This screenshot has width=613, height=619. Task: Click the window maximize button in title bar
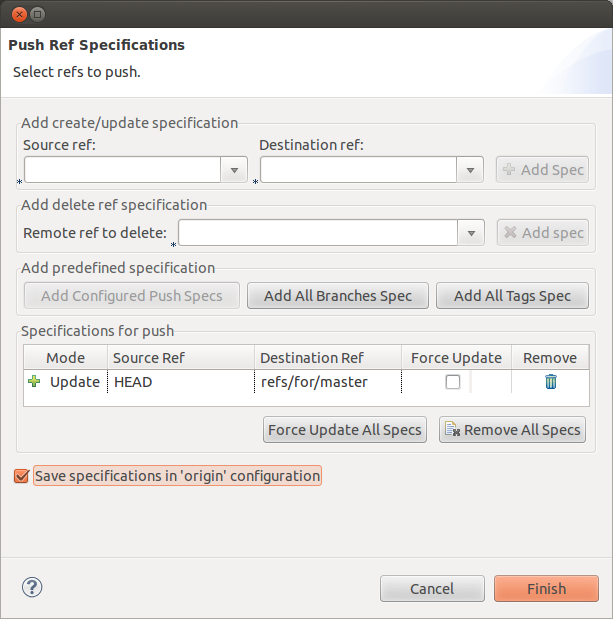(x=37, y=15)
